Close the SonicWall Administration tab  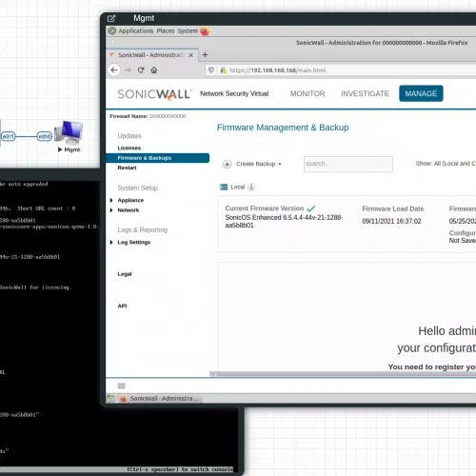coord(191,55)
